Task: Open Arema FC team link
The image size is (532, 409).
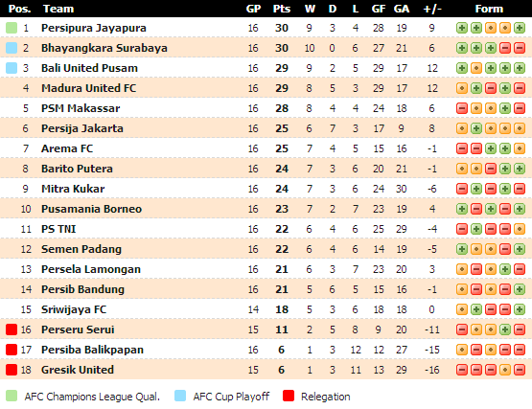Action: pos(67,148)
